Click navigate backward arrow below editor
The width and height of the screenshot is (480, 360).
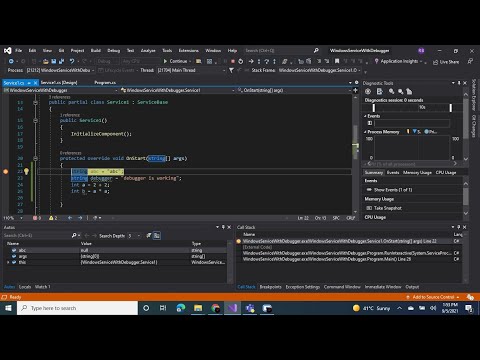click(x=70, y=218)
